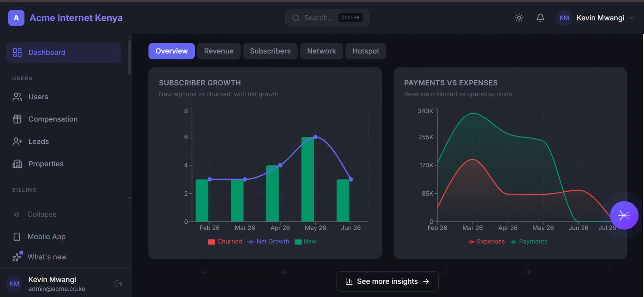Open the notifications bell
Screen dimensions: 644x297
(541, 18)
